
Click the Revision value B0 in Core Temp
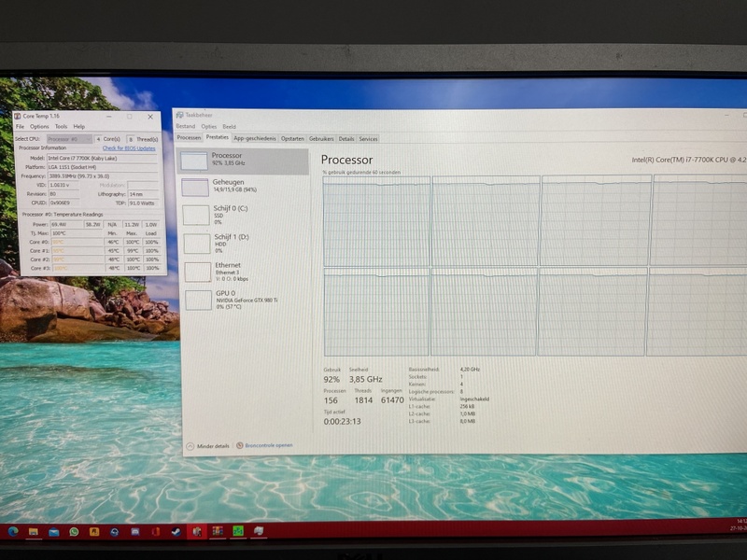[63, 194]
